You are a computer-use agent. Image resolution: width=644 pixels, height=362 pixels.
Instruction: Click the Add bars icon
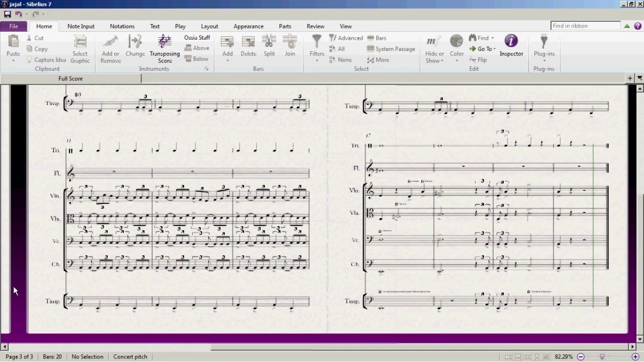[227, 42]
